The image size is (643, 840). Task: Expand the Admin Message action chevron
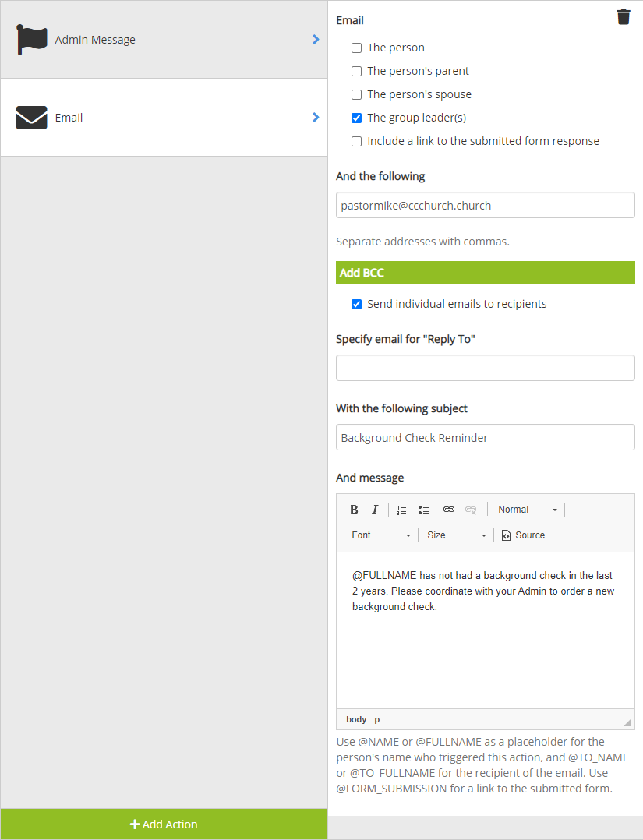(316, 39)
